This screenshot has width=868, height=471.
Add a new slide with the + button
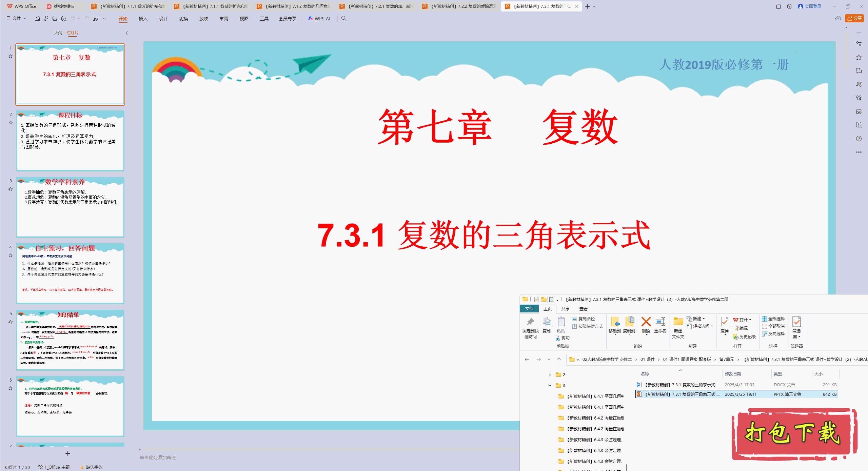click(68, 453)
